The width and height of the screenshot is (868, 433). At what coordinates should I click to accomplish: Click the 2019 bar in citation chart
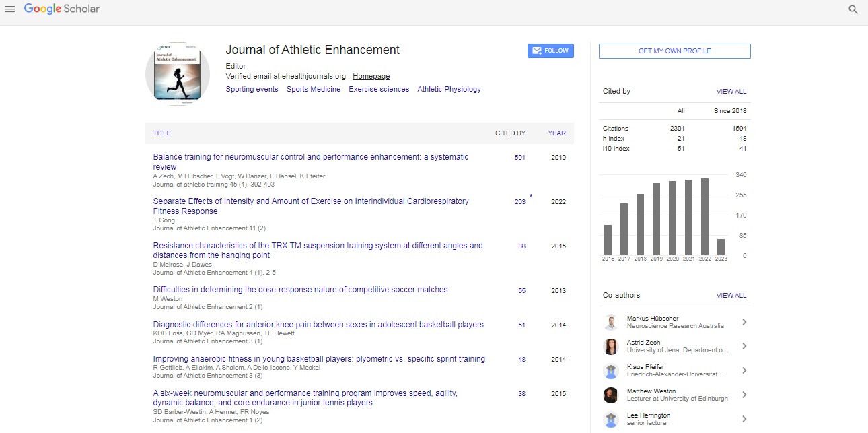[656, 219]
